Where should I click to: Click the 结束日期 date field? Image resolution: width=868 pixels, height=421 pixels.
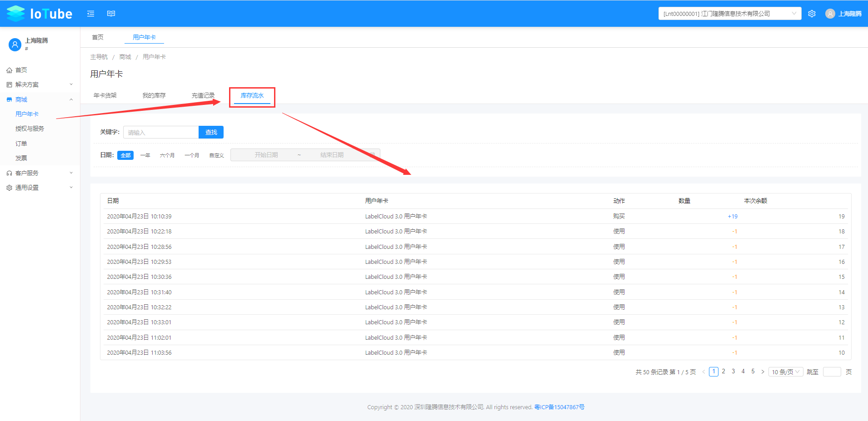point(332,155)
